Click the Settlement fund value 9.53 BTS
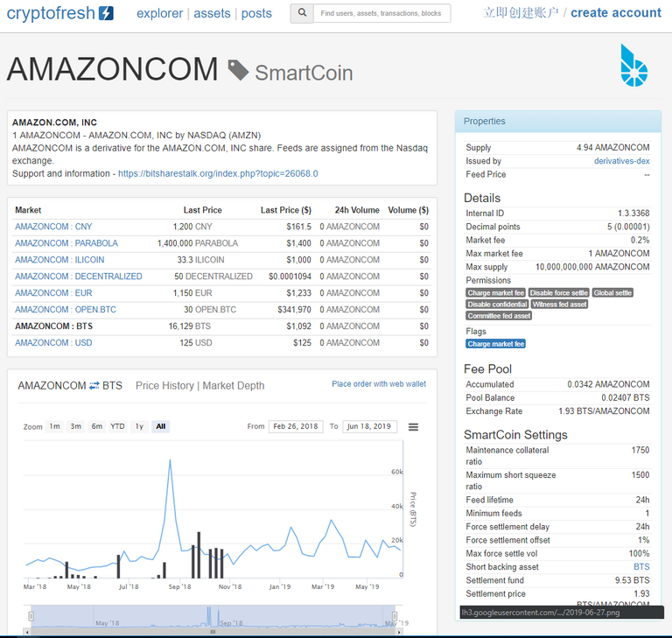The height and width of the screenshot is (638, 672). [x=632, y=580]
